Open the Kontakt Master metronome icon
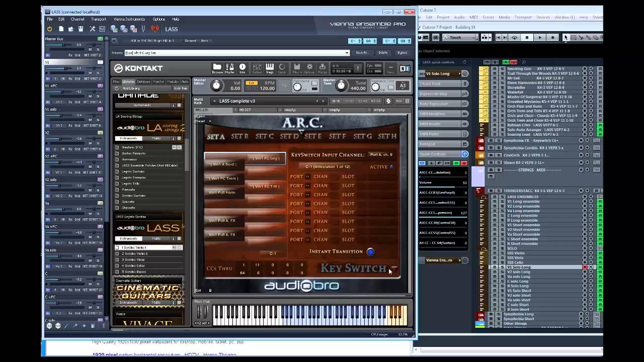Viewport: 644px width, 362px height. click(x=230, y=68)
